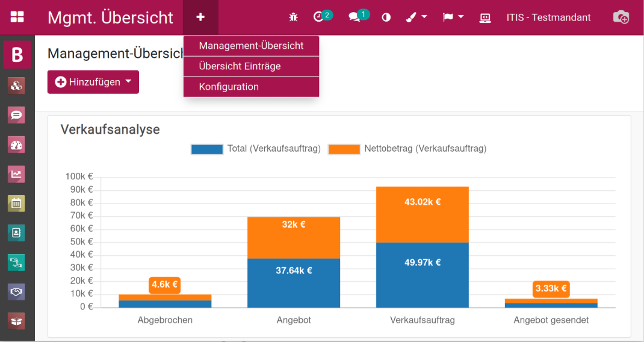Expand the Hinzufügen dropdown button
644x342 pixels.
coord(93,82)
